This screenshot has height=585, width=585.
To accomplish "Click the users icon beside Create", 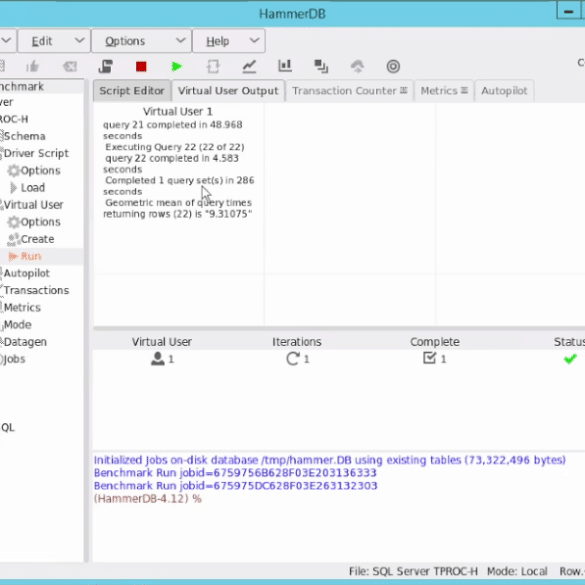I will [13, 239].
